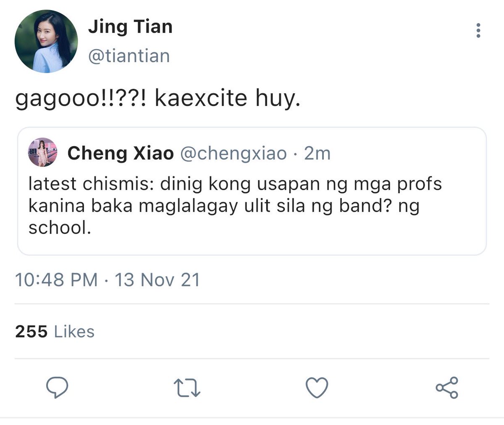This screenshot has width=504, height=425.
Task: Click the 'school.' line in quoted tweet
Action: 60,228
